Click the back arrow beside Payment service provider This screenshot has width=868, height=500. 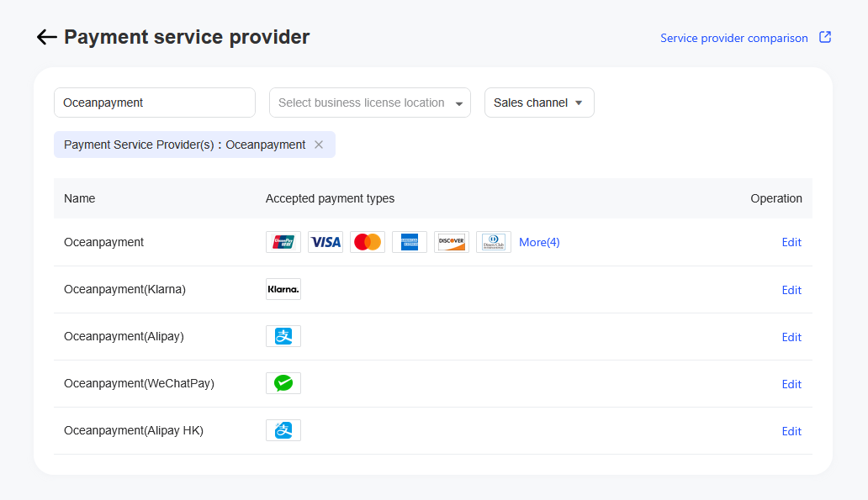point(47,37)
